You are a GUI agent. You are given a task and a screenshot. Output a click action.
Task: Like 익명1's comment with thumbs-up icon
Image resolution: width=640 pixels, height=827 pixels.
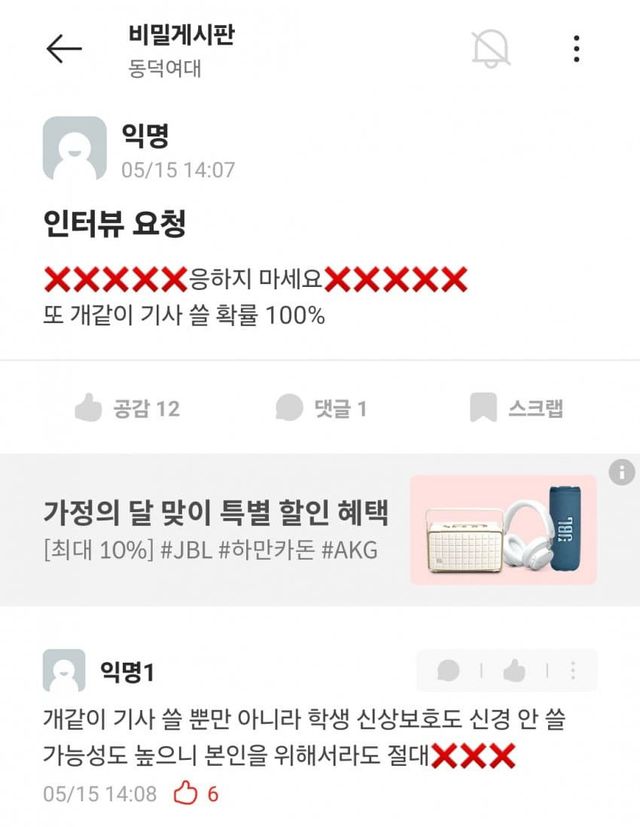point(514,670)
